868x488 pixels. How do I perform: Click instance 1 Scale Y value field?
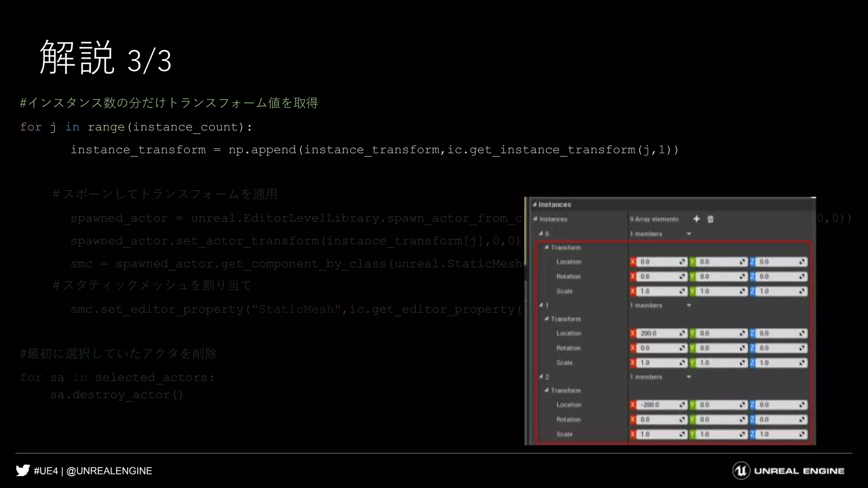click(x=721, y=363)
